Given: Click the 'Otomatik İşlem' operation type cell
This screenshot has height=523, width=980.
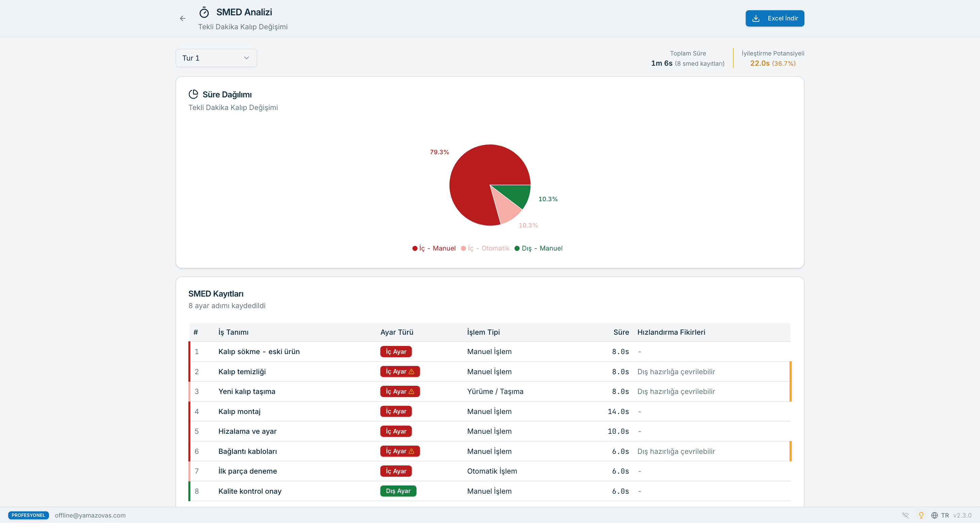Looking at the screenshot, I should [x=492, y=471].
